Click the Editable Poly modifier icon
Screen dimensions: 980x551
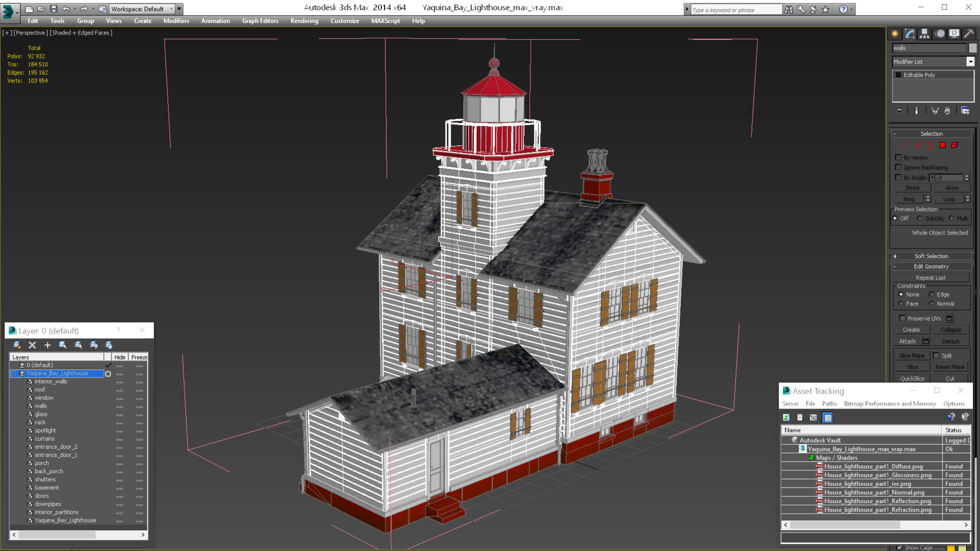899,74
